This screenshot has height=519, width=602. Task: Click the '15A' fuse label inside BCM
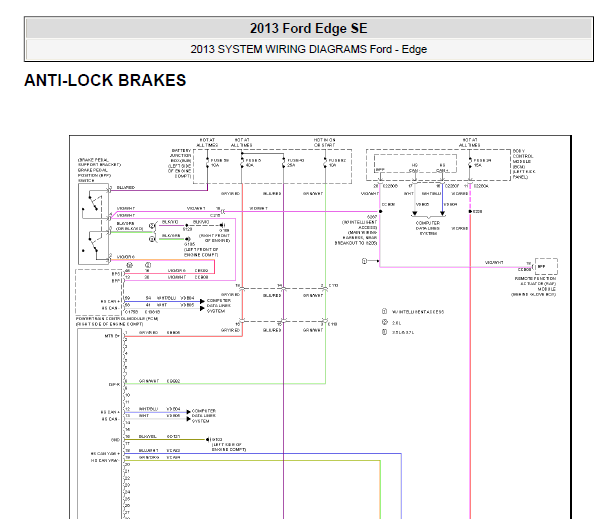click(478, 165)
